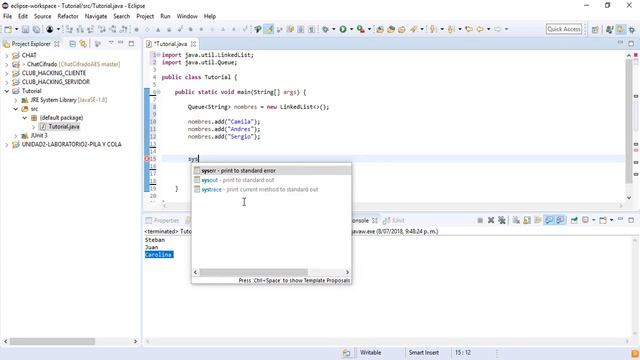The height and width of the screenshot is (360, 640).
Task: Open the New file dropdown arrow
Action: [17, 29]
